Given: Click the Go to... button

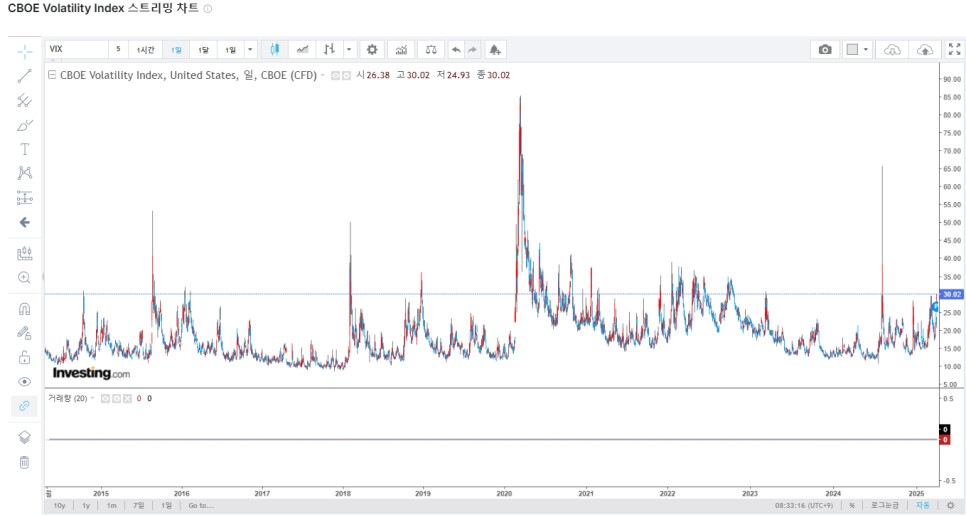Looking at the screenshot, I should tap(200, 505).
